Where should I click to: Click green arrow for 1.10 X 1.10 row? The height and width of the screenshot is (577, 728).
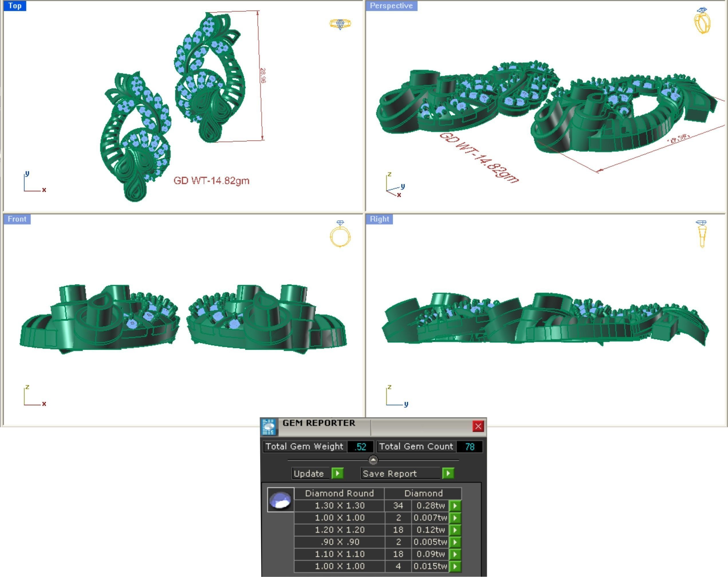point(455,554)
